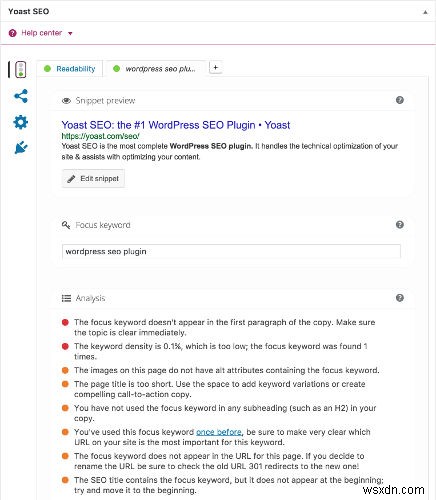Screen dimensions: 436x500
Task: Click the Focus keyword key icon
Action: point(66,225)
